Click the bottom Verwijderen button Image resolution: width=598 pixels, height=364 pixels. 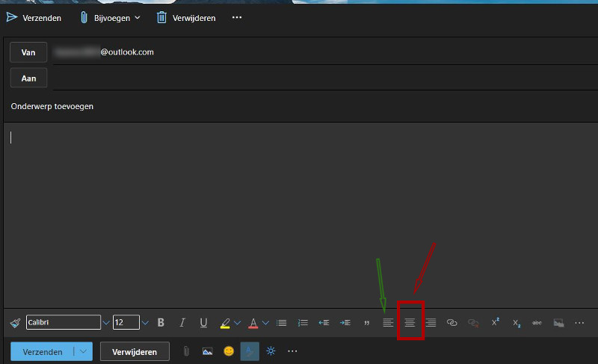tap(135, 351)
